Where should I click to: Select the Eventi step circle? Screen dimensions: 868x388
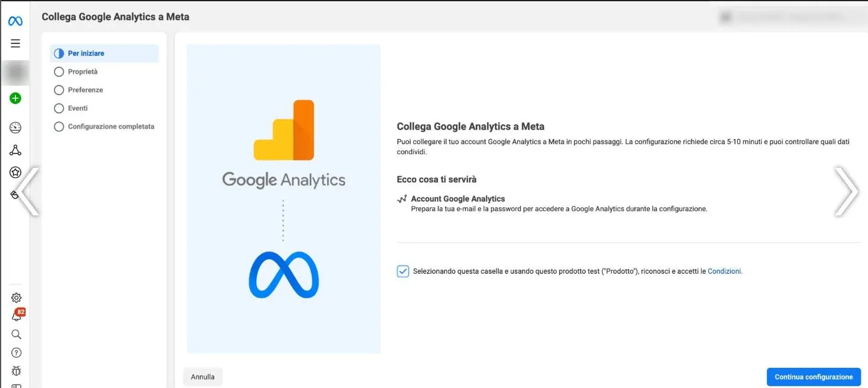(59, 108)
